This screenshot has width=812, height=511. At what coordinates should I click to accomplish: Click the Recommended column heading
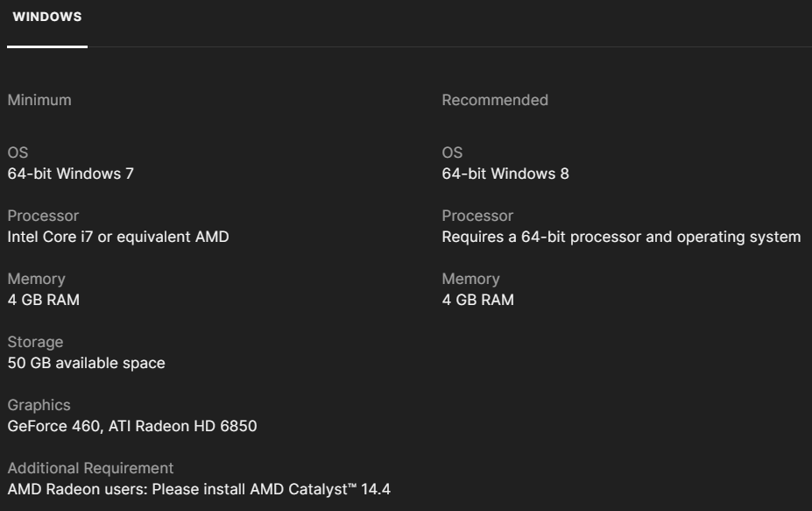pos(495,100)
